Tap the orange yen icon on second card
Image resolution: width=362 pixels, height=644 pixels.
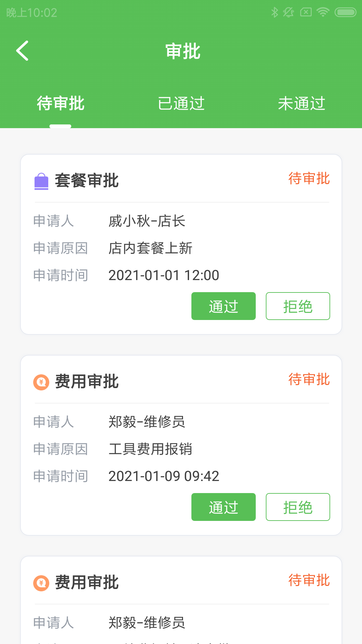[x=42, y=382]
